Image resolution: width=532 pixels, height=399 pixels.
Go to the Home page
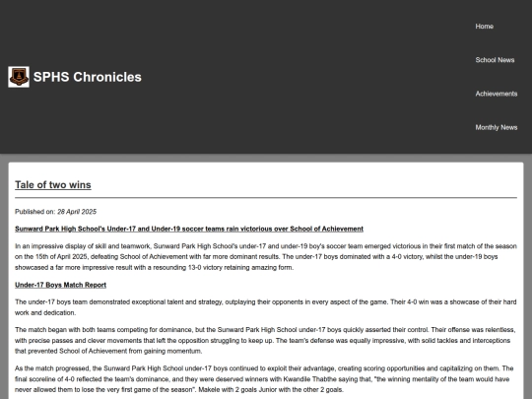pyautogui.click(x=484, y=27)
